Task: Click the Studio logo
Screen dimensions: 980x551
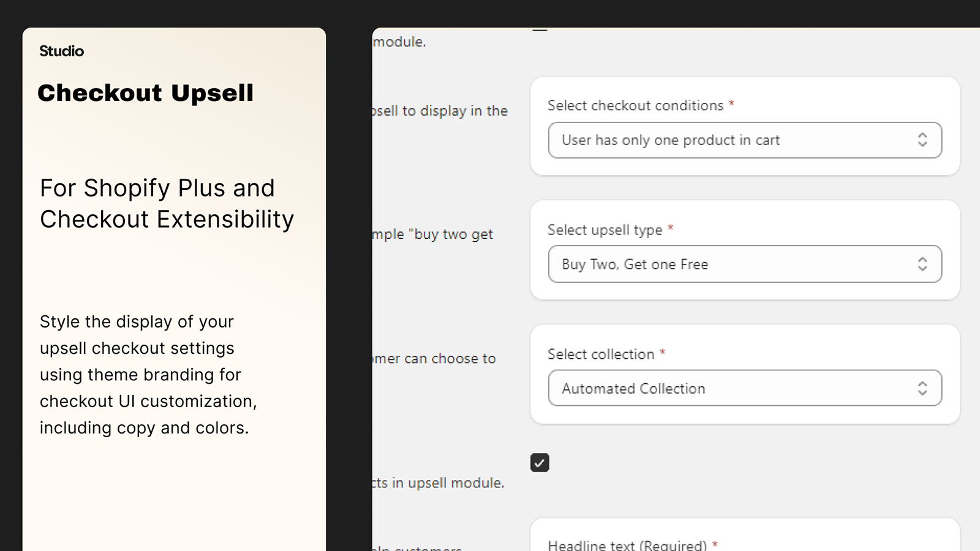Action: point(61,51)
